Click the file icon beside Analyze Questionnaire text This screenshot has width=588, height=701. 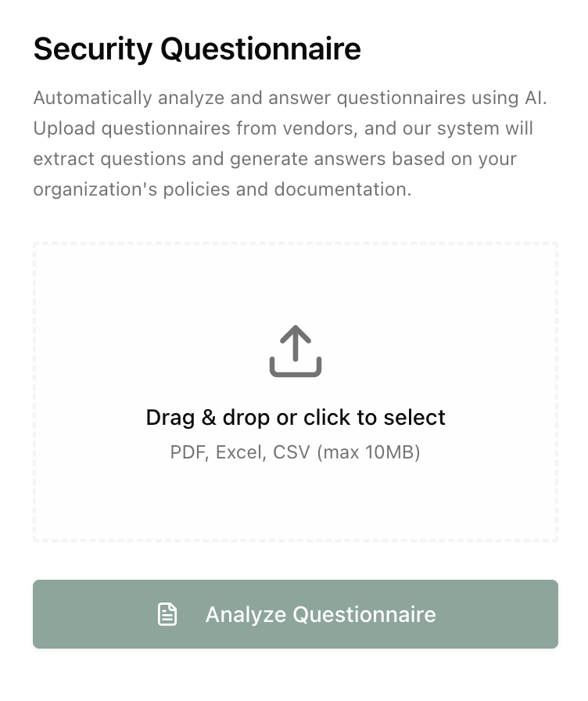[x=167, y=614]
